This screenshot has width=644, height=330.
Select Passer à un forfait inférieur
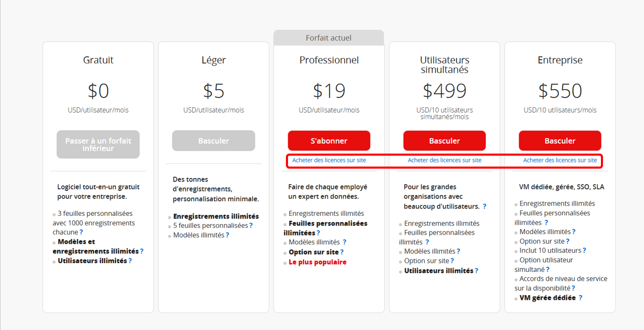98,144
